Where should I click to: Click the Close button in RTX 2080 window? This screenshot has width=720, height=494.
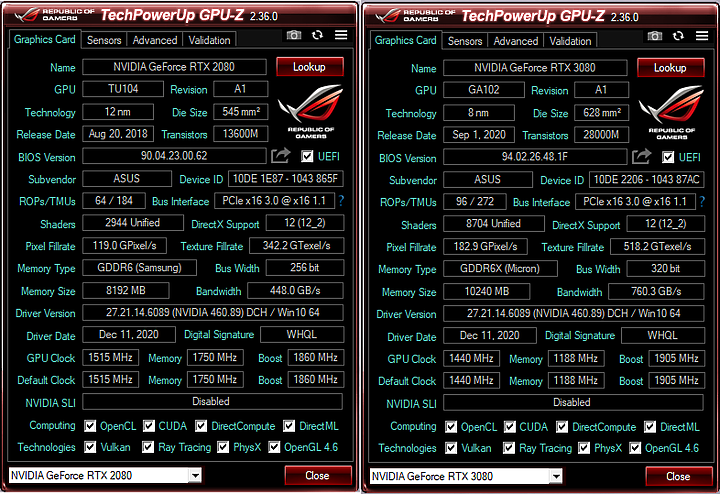pyautogui.click(x=318, y=476)
